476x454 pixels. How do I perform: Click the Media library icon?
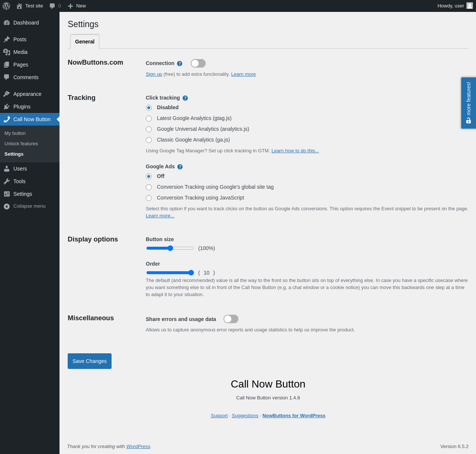coord(7,52)
